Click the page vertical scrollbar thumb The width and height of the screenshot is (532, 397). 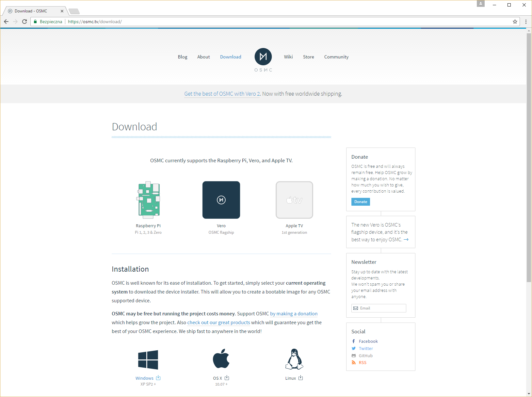pyautogui.click(x=529, y=157)
